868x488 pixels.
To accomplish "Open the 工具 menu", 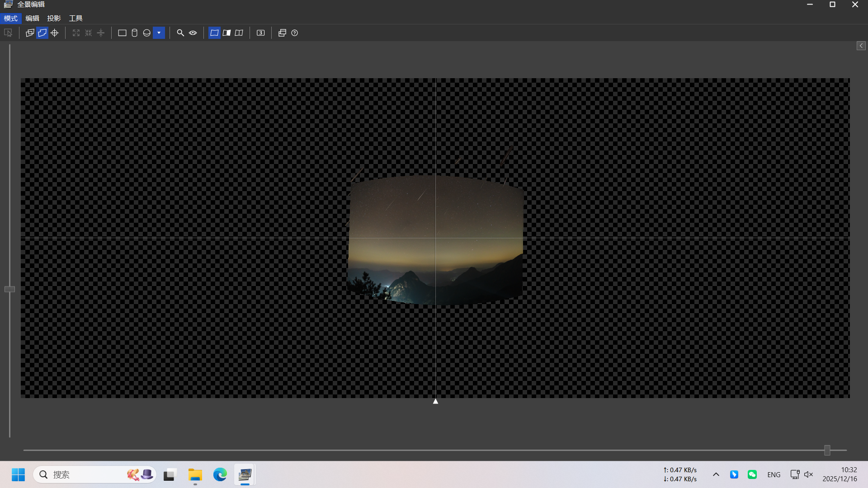I will (75, 19).
